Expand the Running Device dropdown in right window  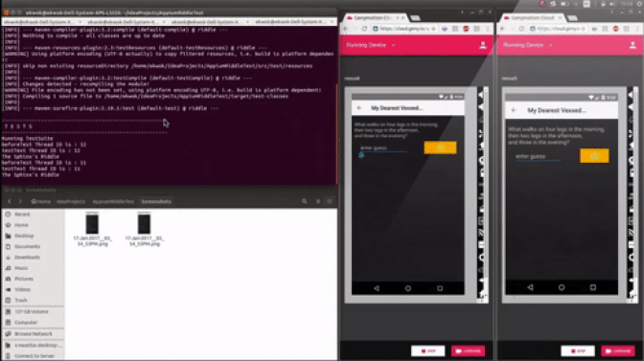tap(550, 45)
